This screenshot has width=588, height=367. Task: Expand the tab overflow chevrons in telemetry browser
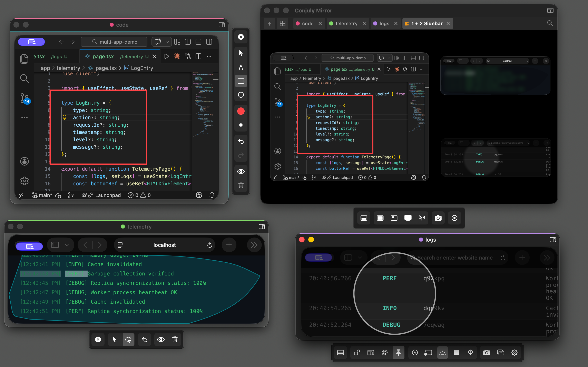[254, 245]
